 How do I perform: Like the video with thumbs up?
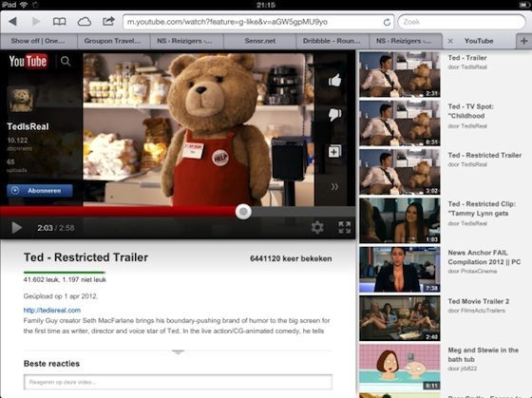334,81
